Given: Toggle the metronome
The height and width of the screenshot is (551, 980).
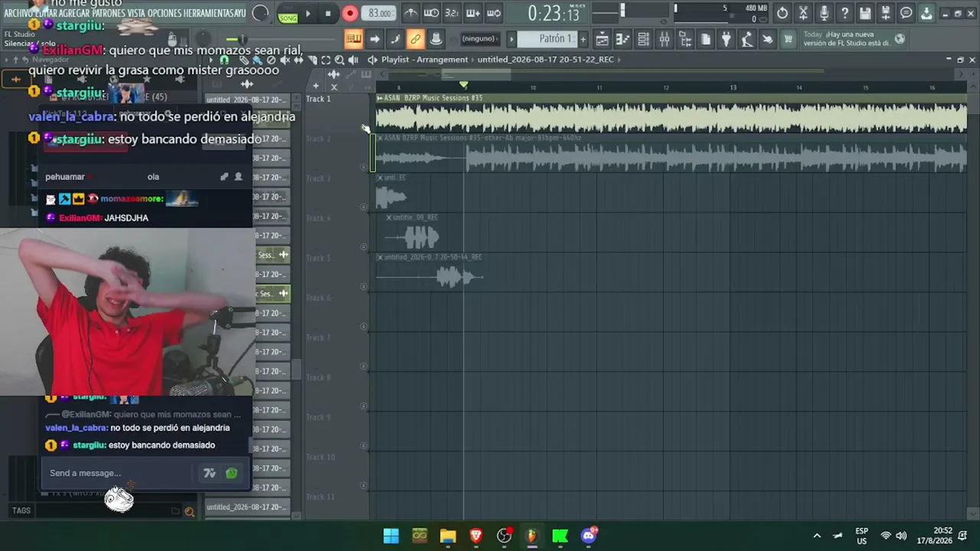Looking at the screenshot, I should [x=411, y=13].
